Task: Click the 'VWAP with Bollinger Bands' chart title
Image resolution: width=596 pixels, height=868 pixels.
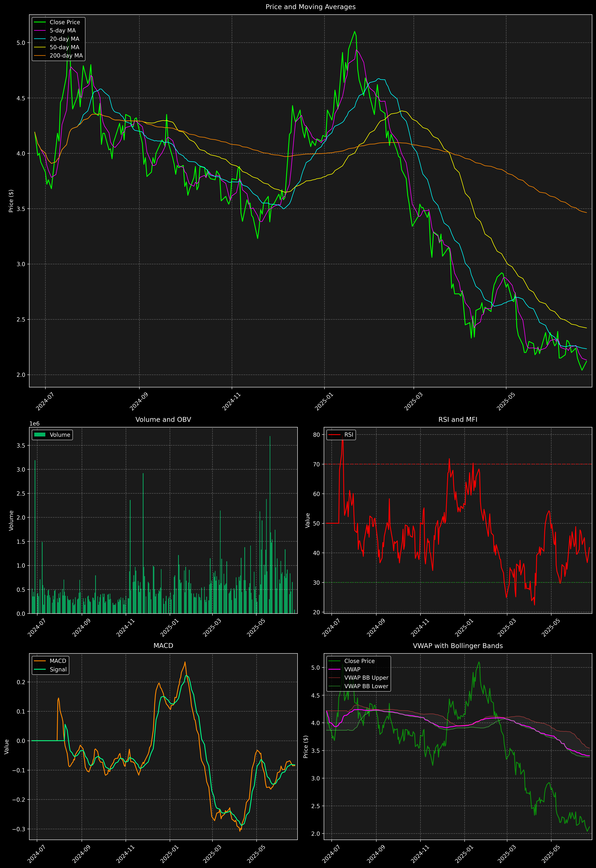Action: tap(458, 646)
